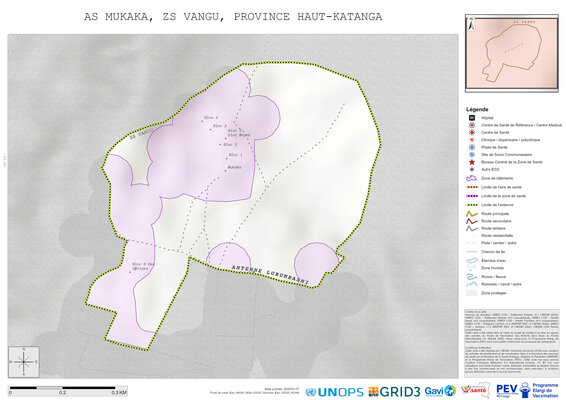Click the Centre de Santé de Référence legend symbol
566x400 pixels.
coord(471,125)
